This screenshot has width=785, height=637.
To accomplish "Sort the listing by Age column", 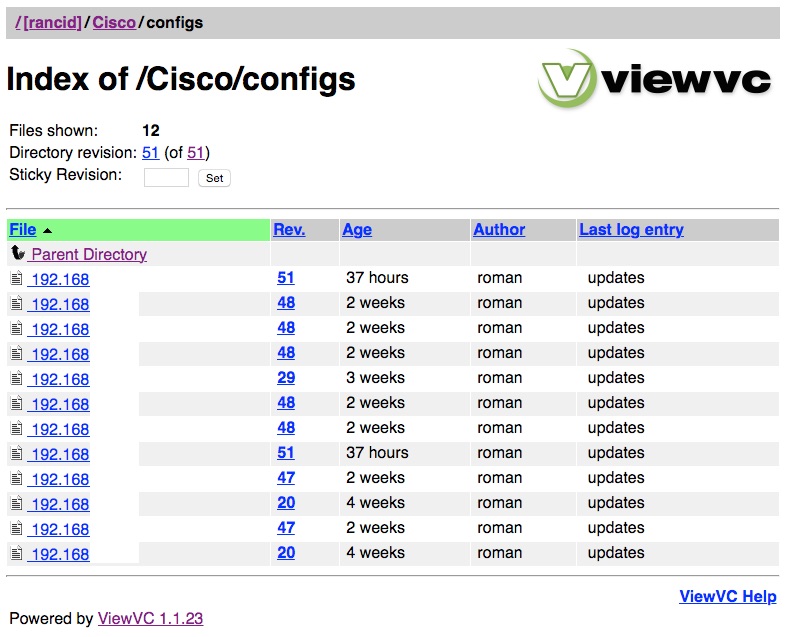I will (x=357, y=230).
